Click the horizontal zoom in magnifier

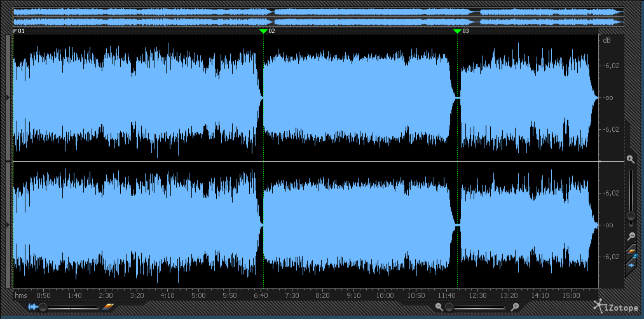516,307
